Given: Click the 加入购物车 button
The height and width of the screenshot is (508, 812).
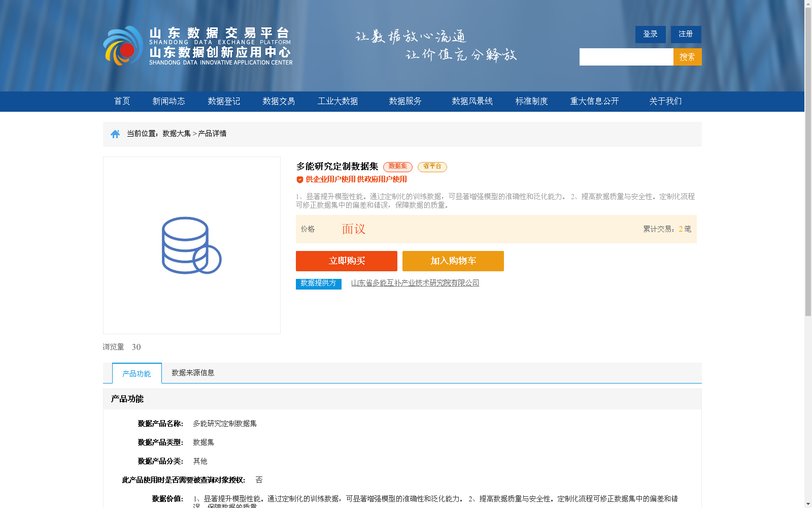Looking at the screenshot, I should (x=453, y=261).
